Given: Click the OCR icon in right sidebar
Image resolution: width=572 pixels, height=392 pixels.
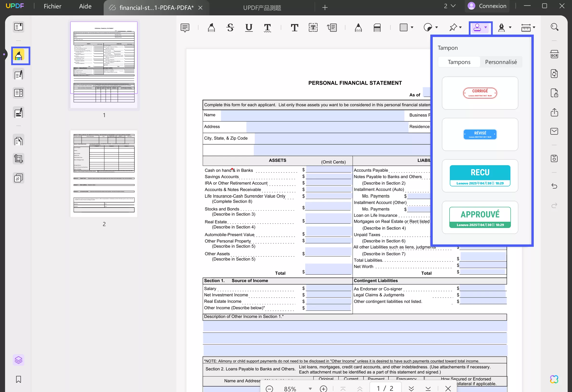Looking at the screenshot, I should pyautogui.click(x=554, y=54).
